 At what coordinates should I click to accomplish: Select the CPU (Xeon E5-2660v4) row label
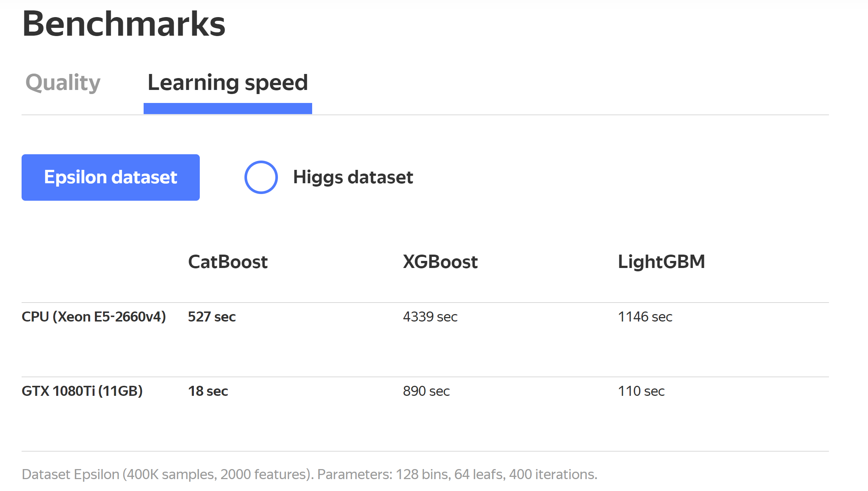[94, 317]
